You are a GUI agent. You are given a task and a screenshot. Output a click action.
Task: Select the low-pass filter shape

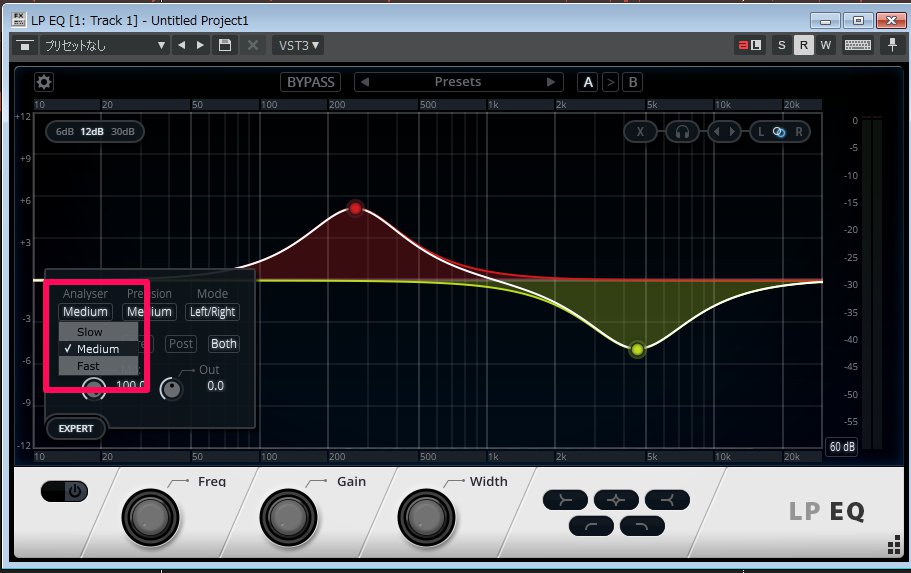click(642, 526)
